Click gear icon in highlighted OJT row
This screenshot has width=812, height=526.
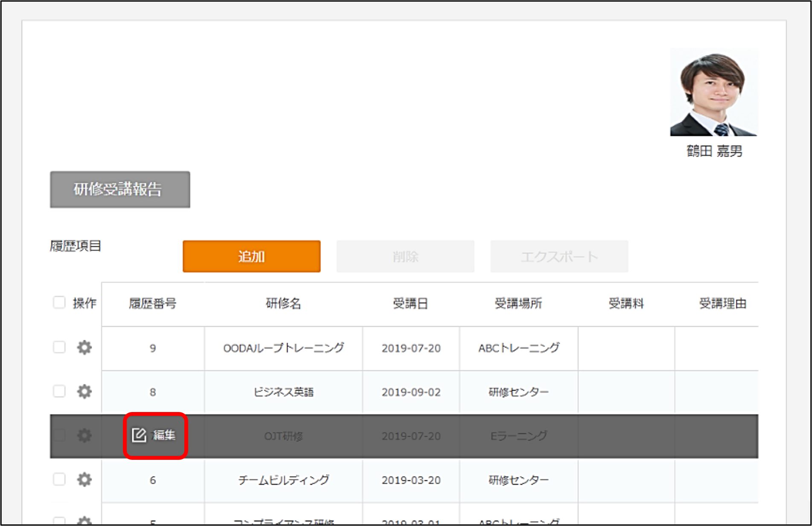[x=84, y=435]
